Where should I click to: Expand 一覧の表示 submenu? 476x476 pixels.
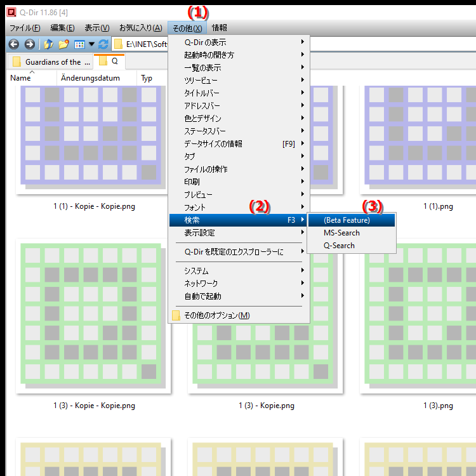239,68
